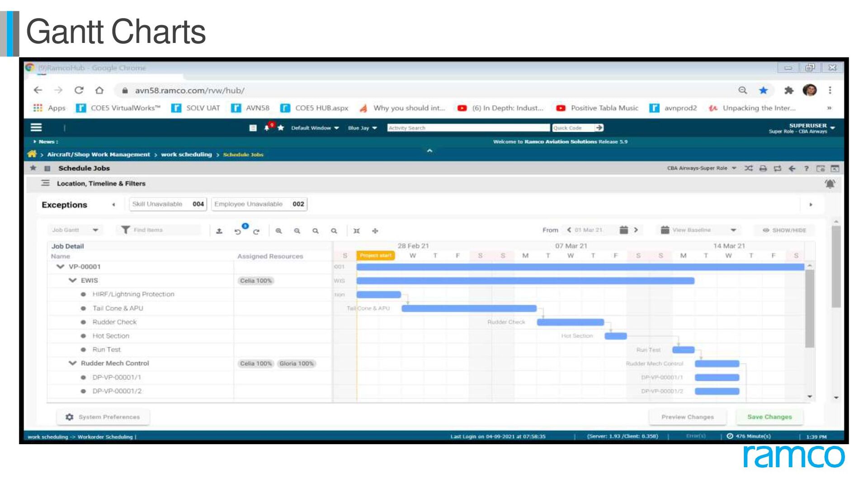
Task: Click the shuffle icon in Schedule Jobs header
Action: (x=749, y=168)
